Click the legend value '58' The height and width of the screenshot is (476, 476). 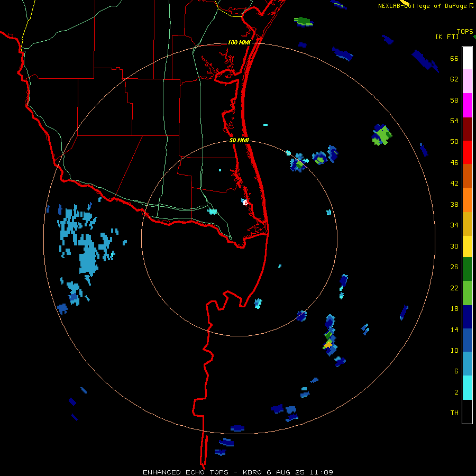[x=454, y=100]
